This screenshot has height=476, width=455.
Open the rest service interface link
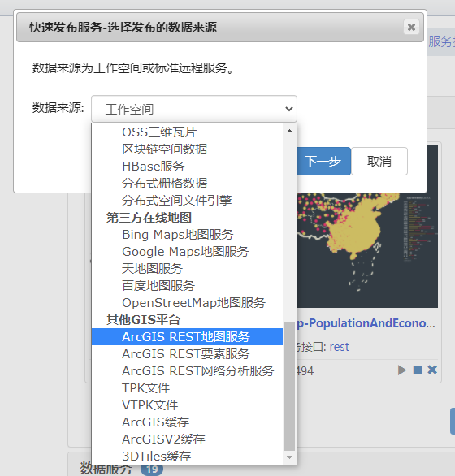(x=340, y=347)
